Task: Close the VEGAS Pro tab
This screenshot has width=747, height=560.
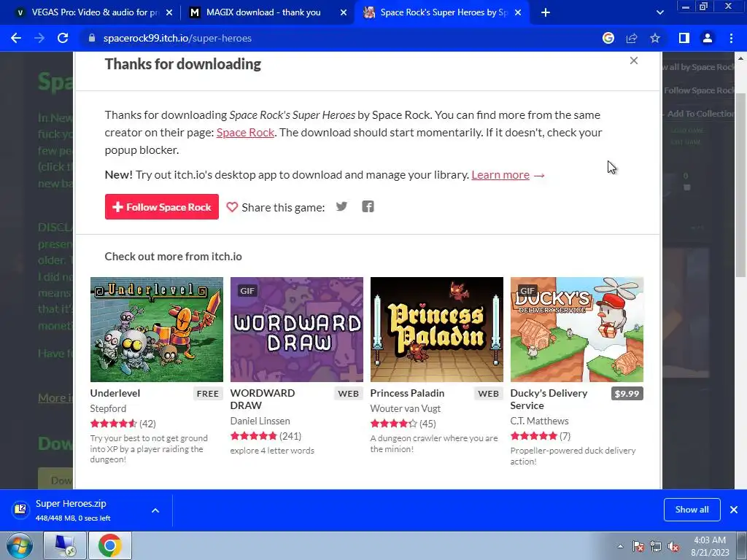Action: [169, 12]
